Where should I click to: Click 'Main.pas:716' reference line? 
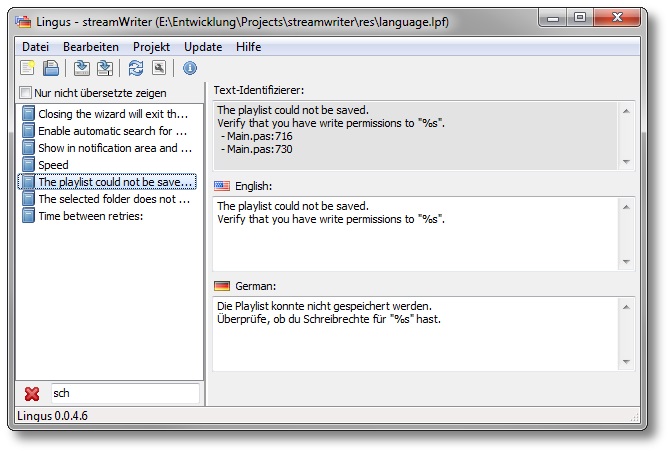259,136
